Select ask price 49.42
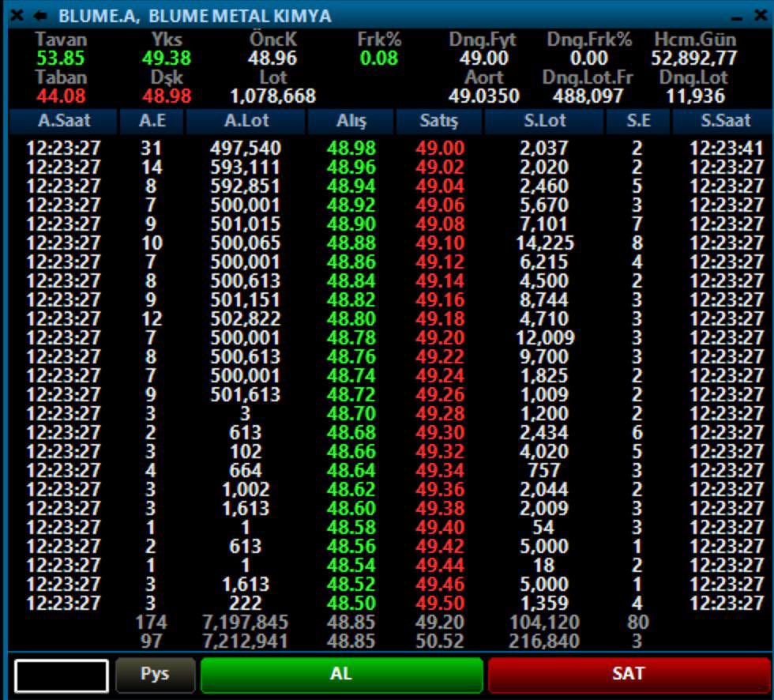This screenshot has height=700, width=774. coord(440,547)
